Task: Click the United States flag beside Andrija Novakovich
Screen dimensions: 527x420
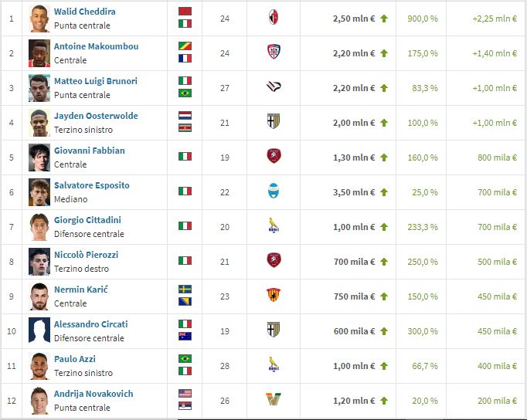Action: point(185,394)
